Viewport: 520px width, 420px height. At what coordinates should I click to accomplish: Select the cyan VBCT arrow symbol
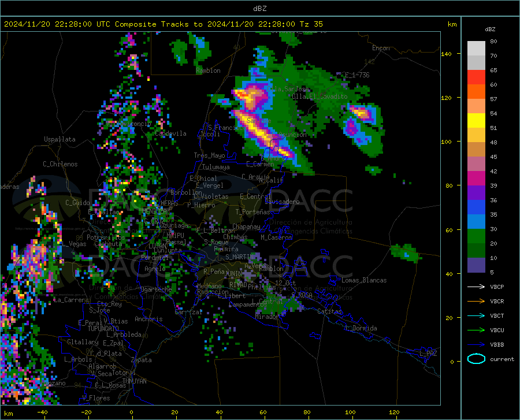(x=476, y=315)
